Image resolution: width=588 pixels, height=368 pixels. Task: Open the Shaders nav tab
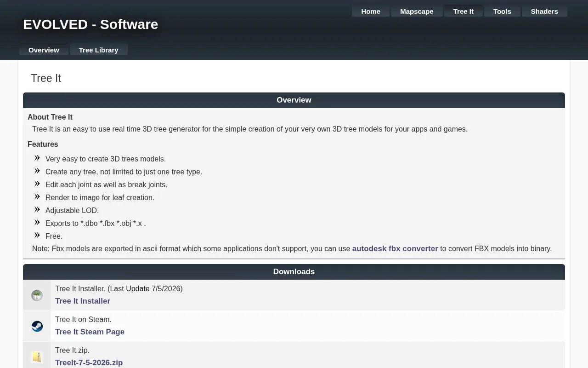click(544, 11)
